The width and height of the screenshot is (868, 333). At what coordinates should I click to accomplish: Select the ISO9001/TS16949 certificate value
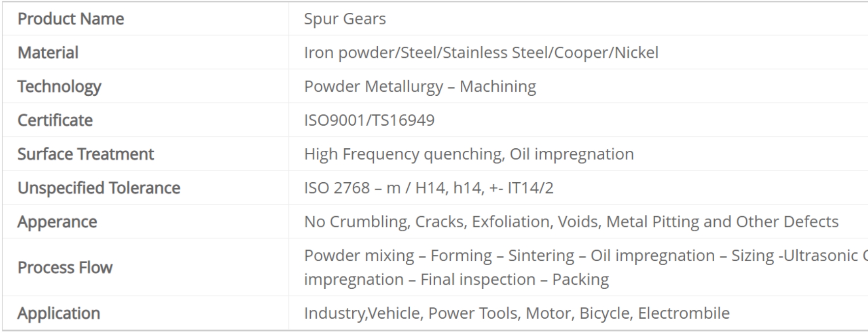coord(369,120)
